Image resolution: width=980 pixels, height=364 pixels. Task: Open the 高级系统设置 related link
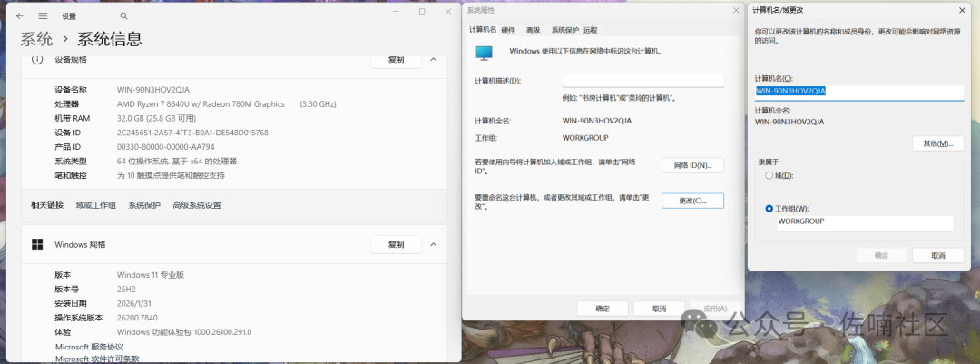(197, 205)
